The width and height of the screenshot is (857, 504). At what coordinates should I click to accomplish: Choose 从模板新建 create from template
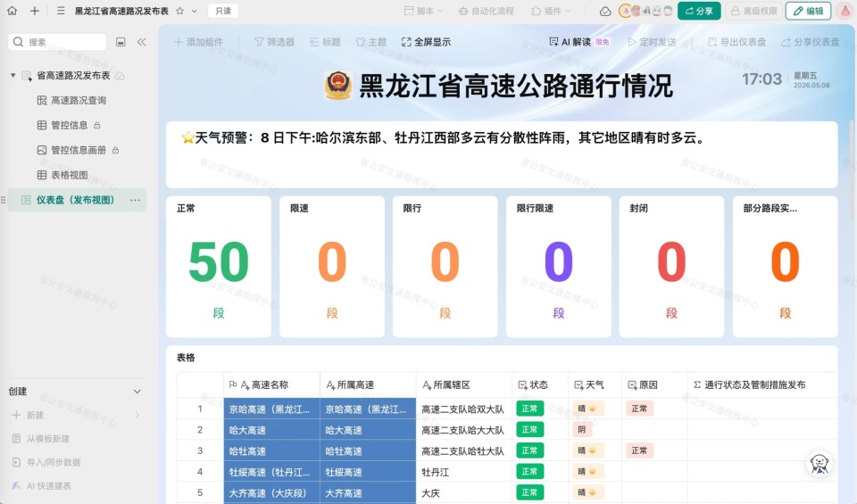tap(40, 439)
